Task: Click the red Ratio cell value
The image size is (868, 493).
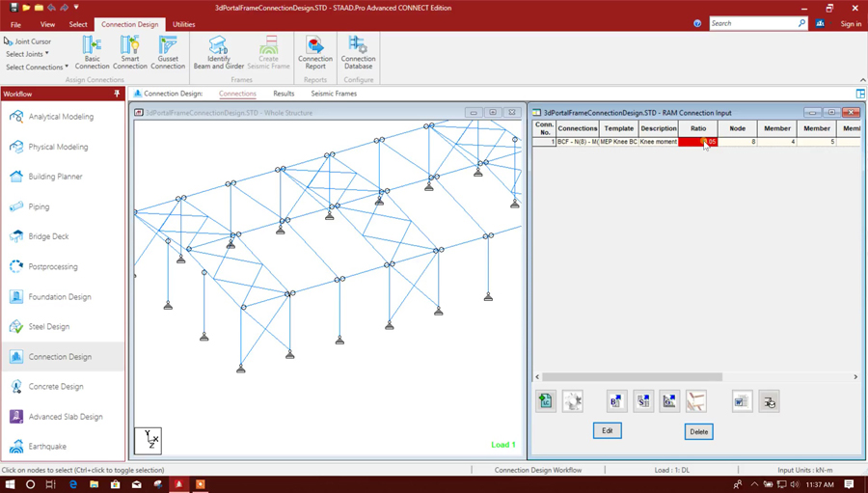Action: point(698,142)
